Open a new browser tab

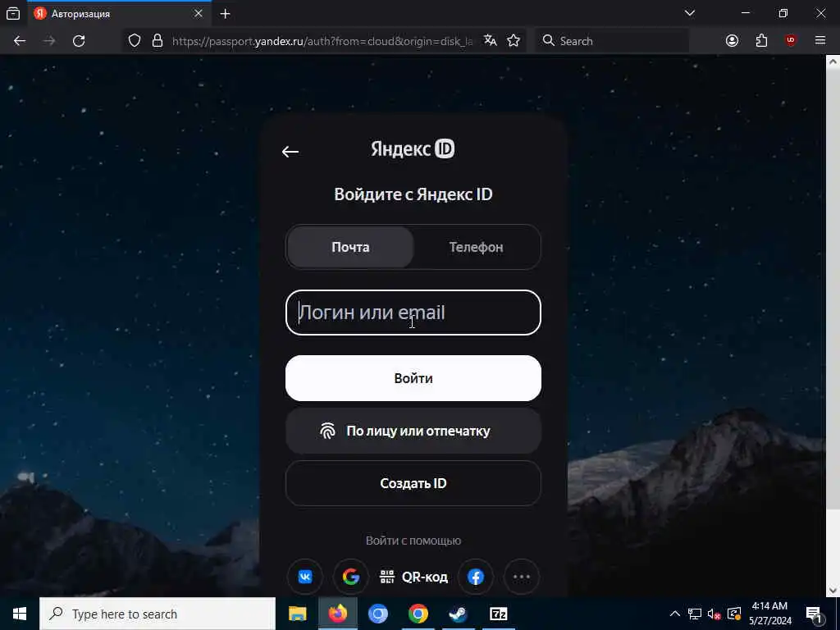(226, 14)
